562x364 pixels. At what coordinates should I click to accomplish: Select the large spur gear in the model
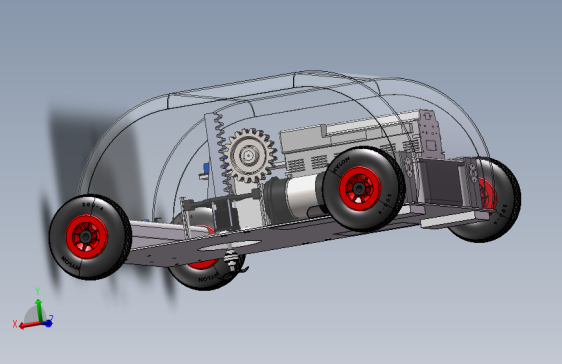point(250,155)
